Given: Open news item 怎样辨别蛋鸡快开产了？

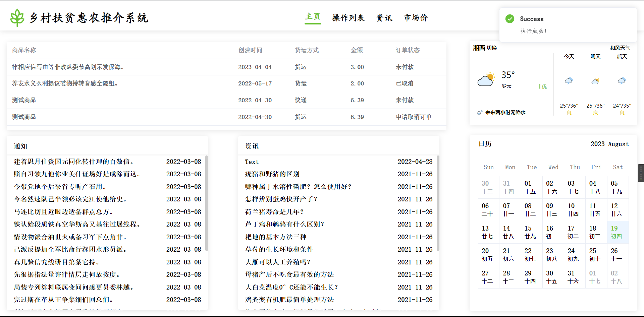Looking at the screenshot, I should [281, 199].
